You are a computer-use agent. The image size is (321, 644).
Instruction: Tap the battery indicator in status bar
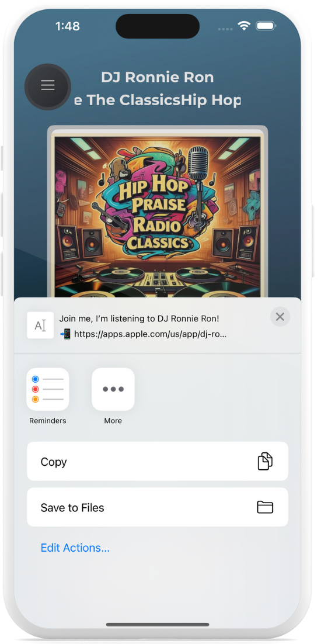tap(266, 26)
